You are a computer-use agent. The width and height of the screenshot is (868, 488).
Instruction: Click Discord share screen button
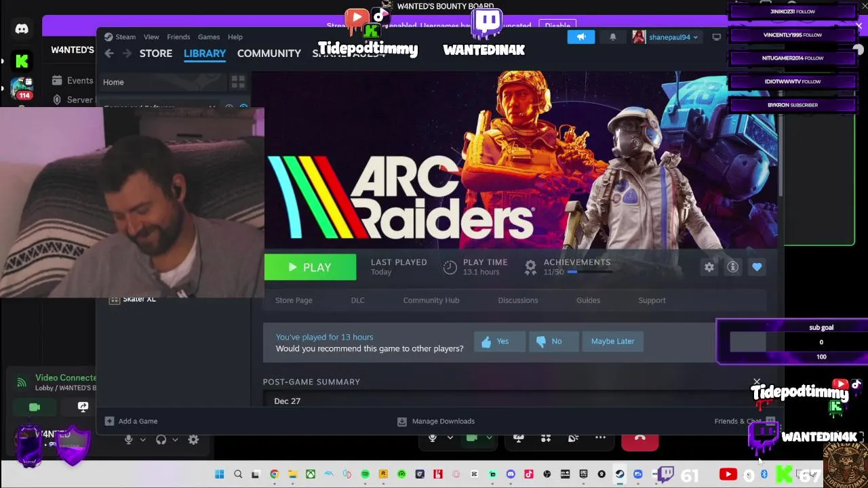point(83,407)
